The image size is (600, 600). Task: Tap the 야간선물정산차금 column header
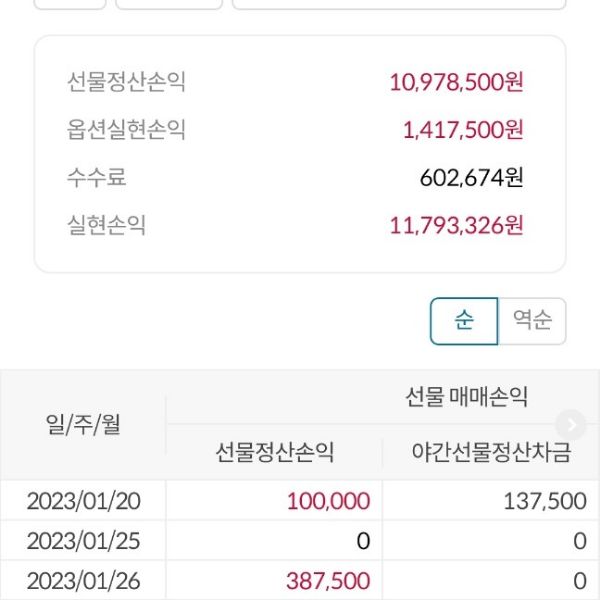coord(492,453)
